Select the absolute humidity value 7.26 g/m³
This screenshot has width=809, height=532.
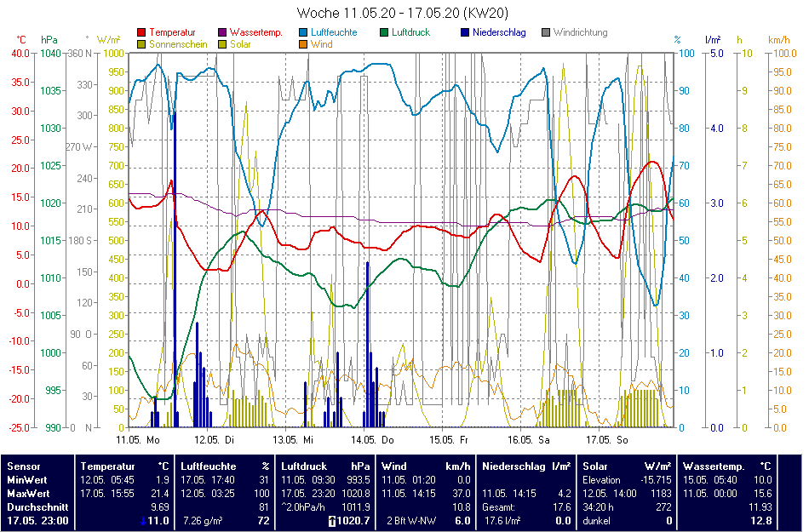203,521
